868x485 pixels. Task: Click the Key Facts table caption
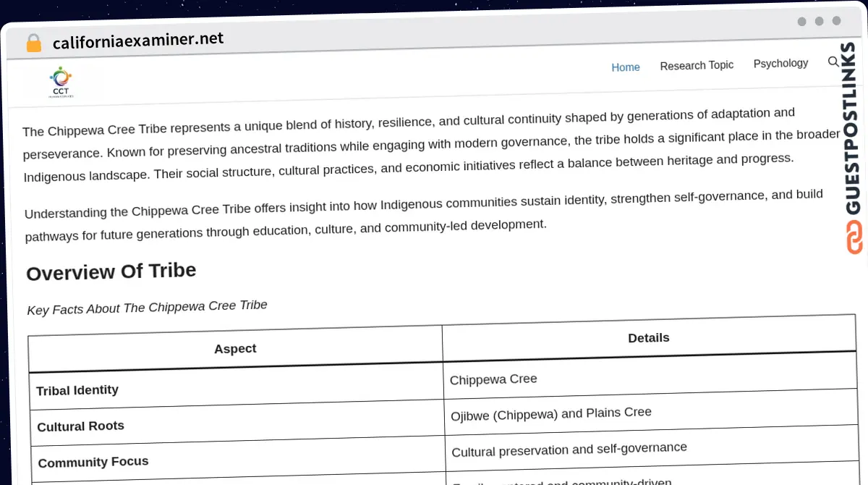pos(147,307)
